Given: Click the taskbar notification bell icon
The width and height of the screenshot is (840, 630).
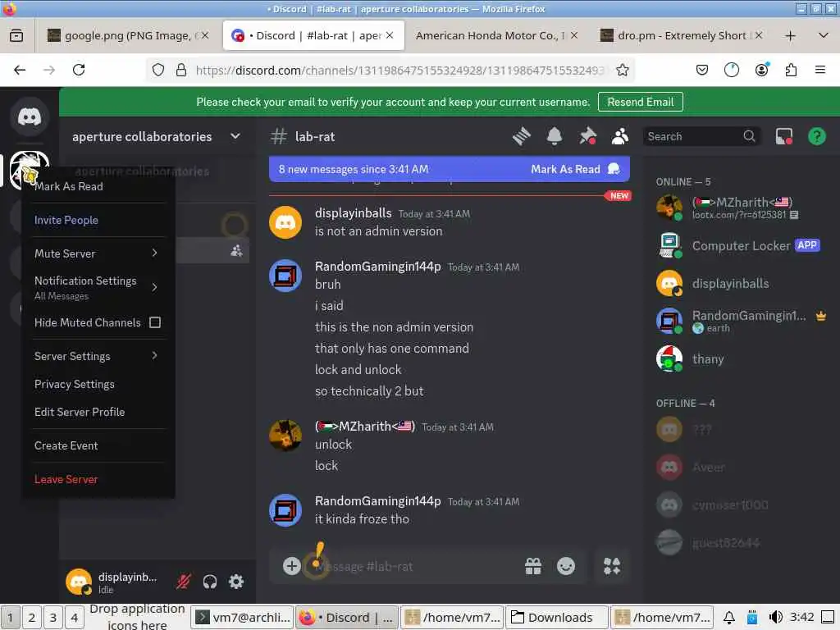Looking at the screenshot, I should (x=728, y=618).
